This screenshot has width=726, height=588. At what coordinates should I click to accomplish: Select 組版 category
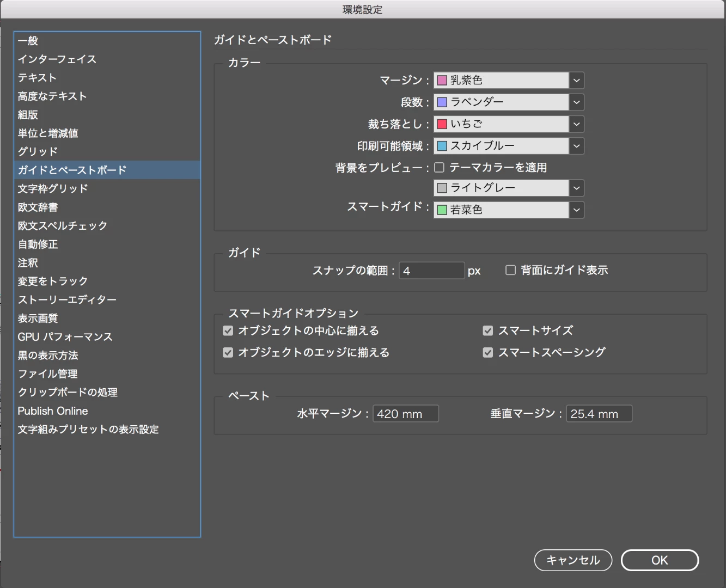[107, 115]
